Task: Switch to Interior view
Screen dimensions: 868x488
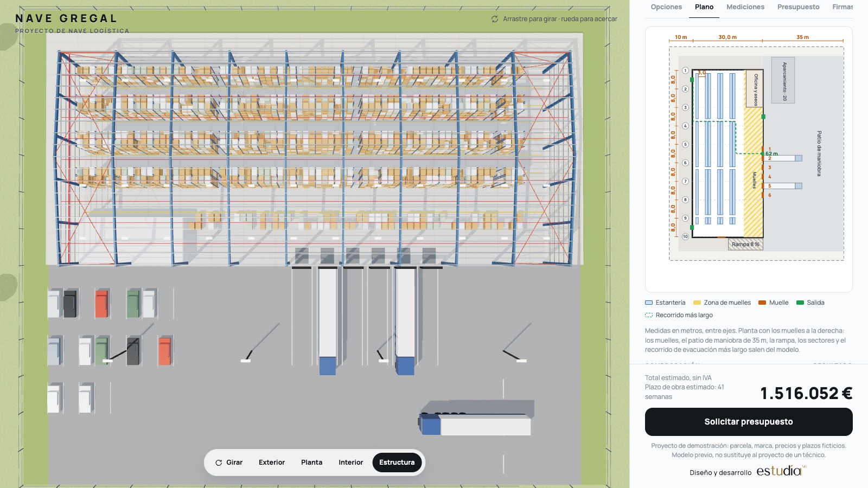Action: (351, 463)
